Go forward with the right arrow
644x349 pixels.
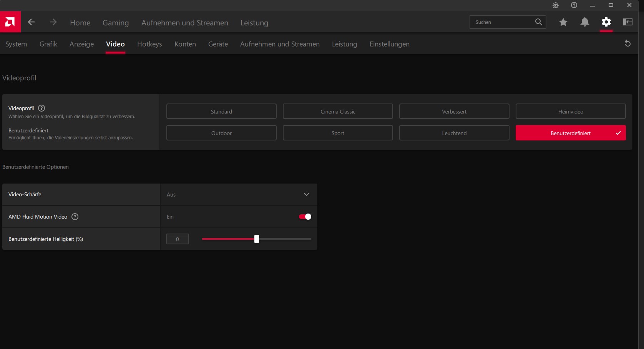53,22
